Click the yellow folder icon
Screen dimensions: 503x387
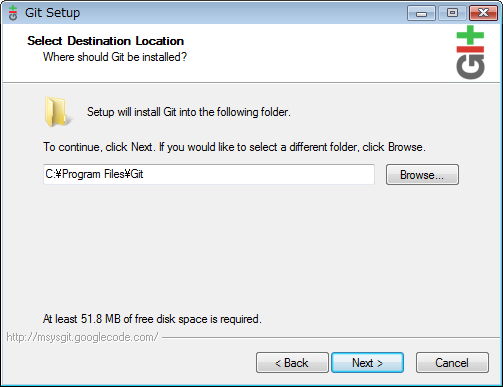[x=57, y=112]
